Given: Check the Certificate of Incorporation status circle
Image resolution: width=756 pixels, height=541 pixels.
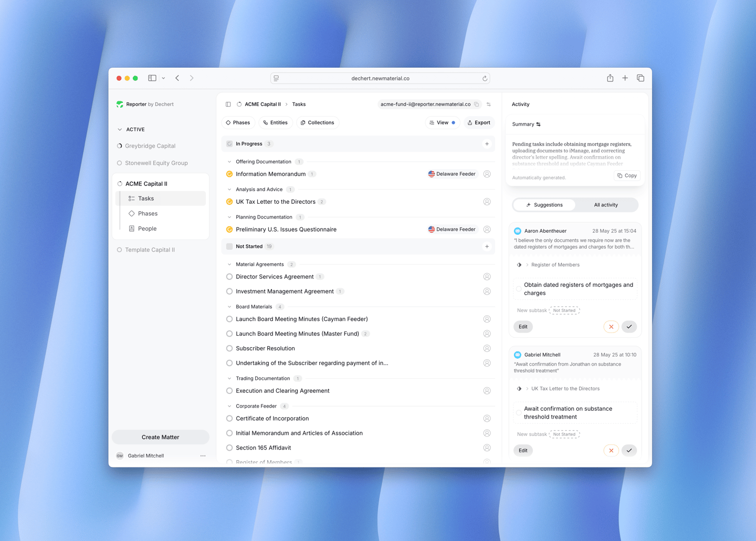Looking at the screenshot, I should tap(229, 419).
